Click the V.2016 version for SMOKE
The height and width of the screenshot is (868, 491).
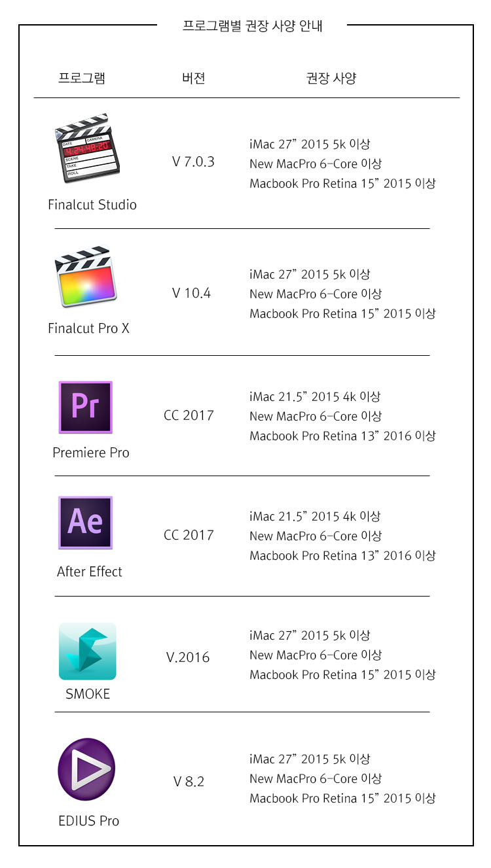188,657
